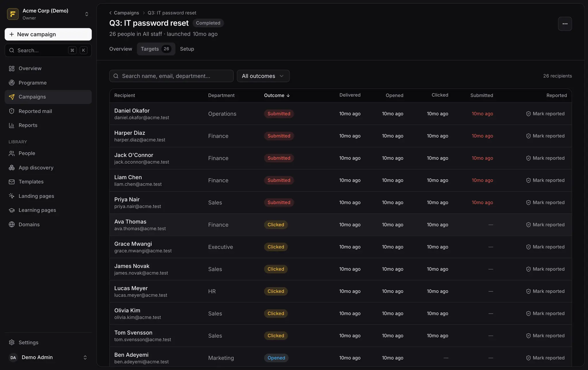Click the Acme Corp logo icon
The height and width of the screenshot is (370, 588).
coord(13,14)
